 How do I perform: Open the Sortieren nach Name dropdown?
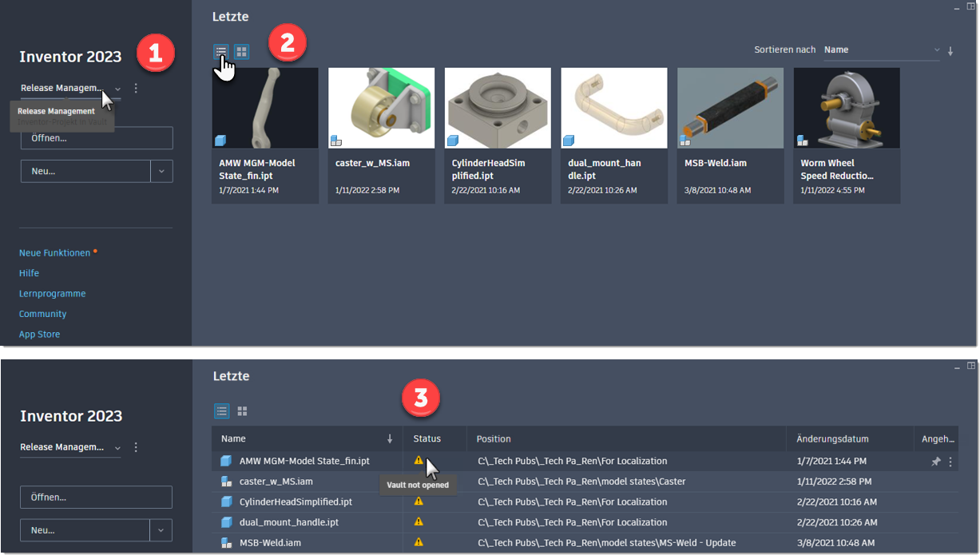pyautogui.click(x=883, y=50)
